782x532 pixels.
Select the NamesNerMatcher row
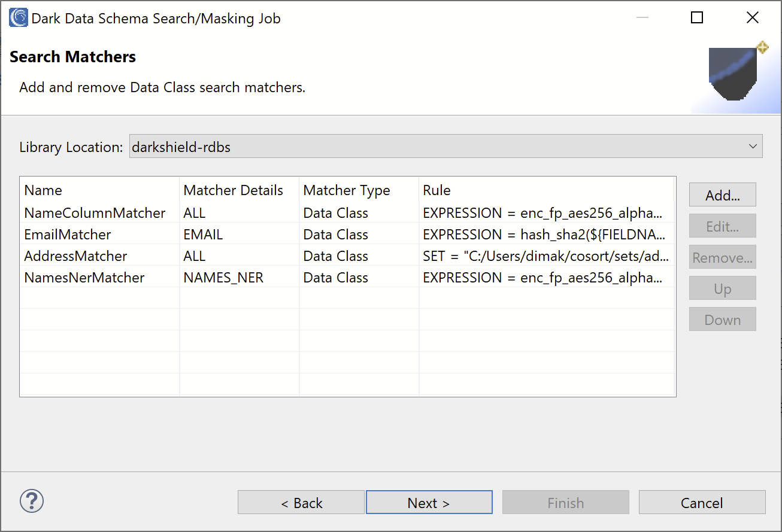pos(347,278)
